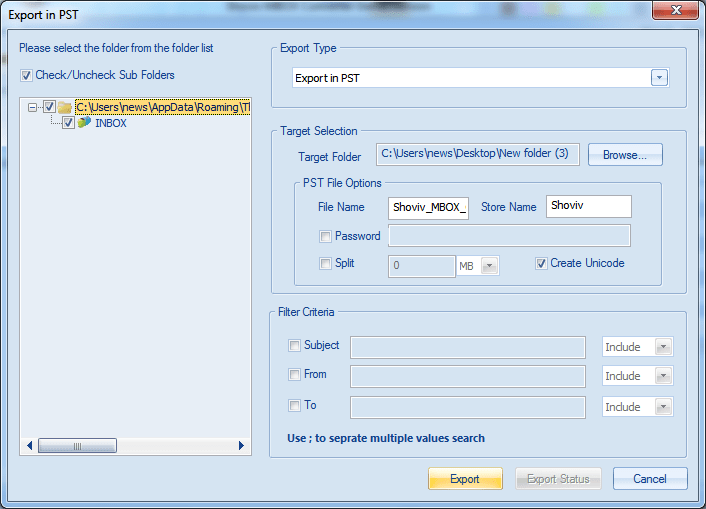
Task: Uncheck the INBOX folder checkbox
Action: pyautogui.click(x=68, y=123)
